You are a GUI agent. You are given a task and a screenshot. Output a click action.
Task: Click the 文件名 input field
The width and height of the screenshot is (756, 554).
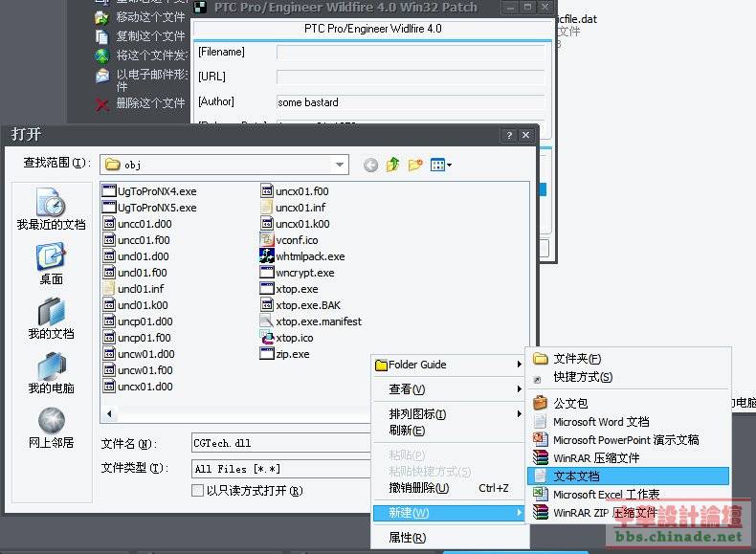pos(280,443)
